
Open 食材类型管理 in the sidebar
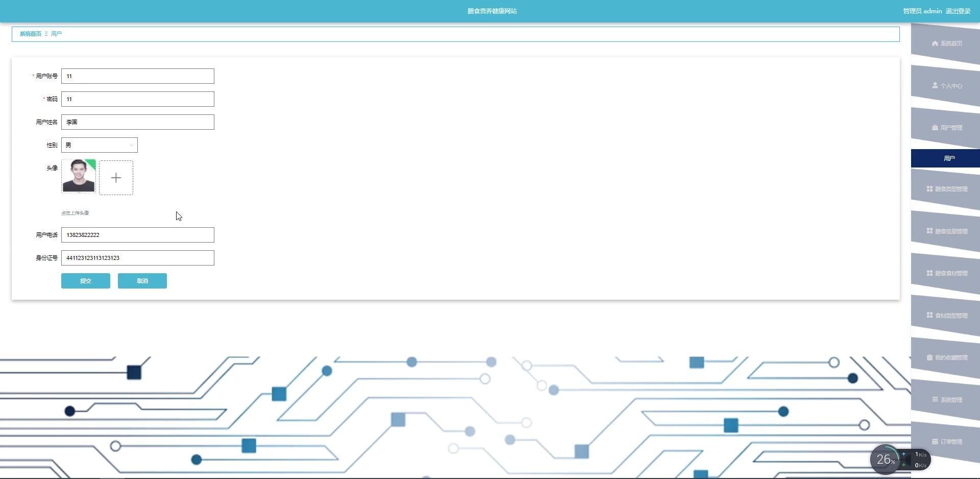(946, 316)
